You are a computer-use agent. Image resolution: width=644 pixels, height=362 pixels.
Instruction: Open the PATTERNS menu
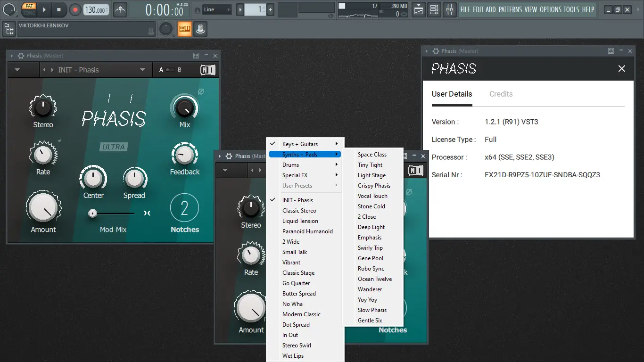click(510, 9)
